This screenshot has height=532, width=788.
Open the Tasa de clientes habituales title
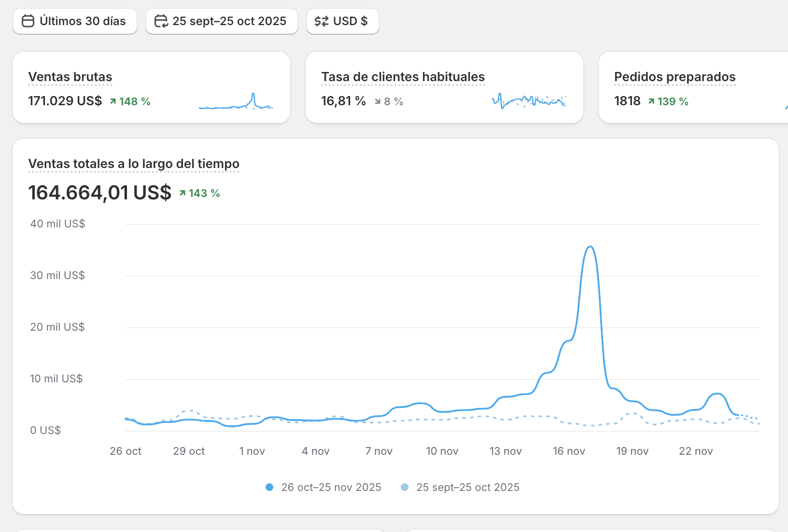pos(403,77)
